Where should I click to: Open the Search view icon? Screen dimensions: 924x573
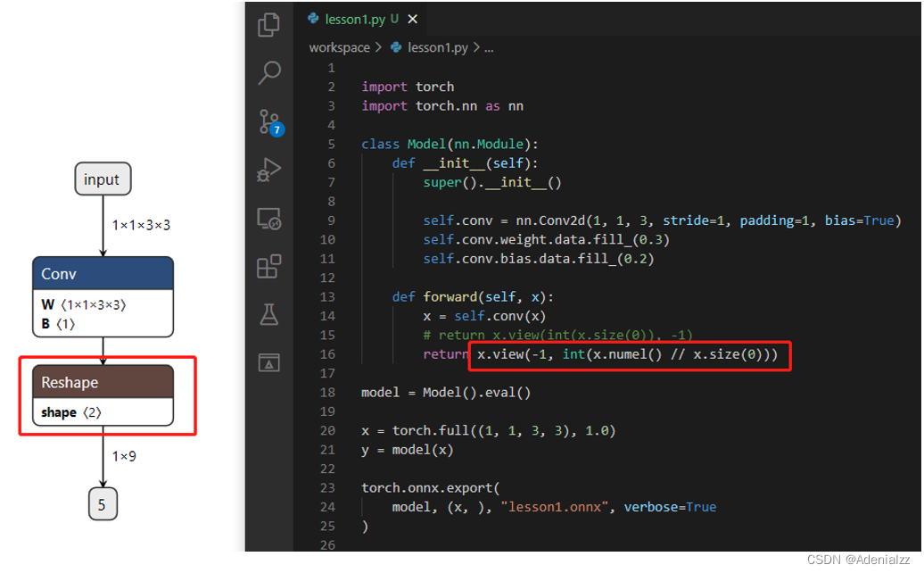point(269,73)
